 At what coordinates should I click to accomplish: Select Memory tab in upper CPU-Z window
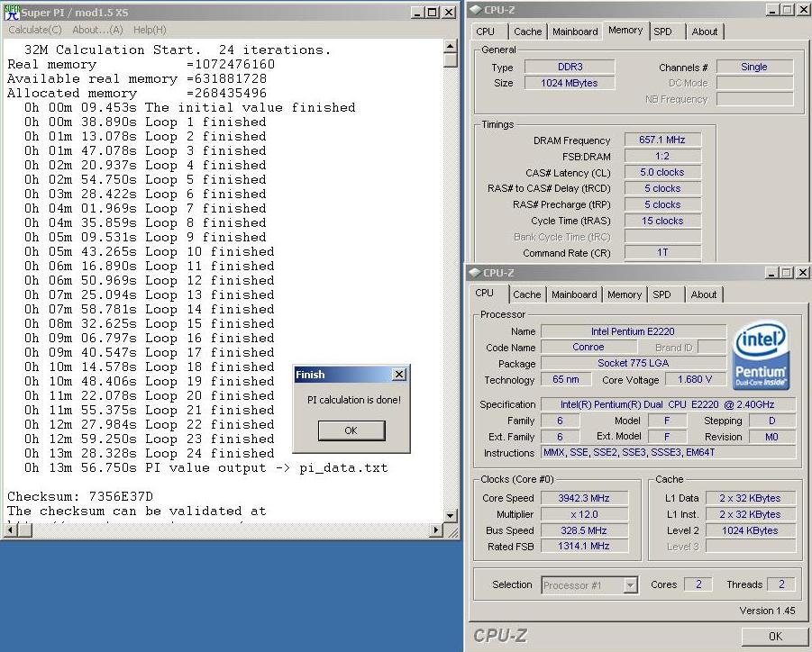[625, 30]
